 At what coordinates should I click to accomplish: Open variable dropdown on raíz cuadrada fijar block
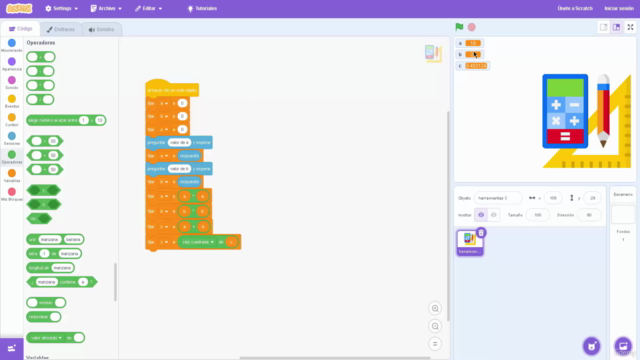pyautogui.click(x=164, y=242)
